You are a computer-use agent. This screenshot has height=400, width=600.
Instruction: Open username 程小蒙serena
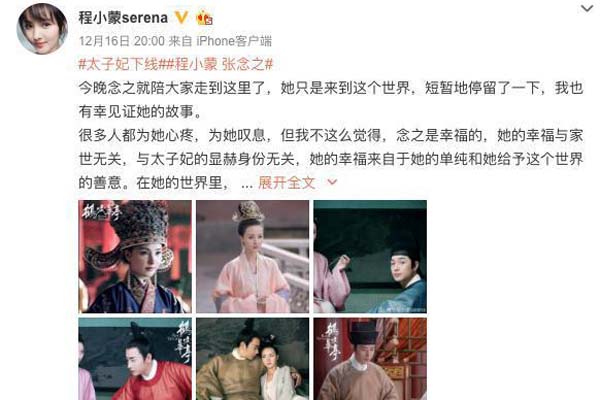pyautogui.click(x=123, y=18)
